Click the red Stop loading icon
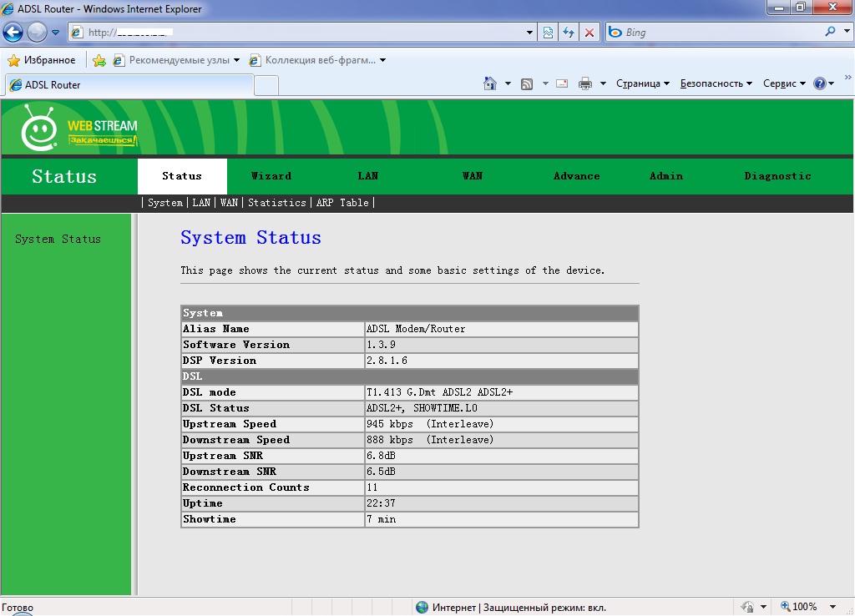 click(x=589, y=33)
